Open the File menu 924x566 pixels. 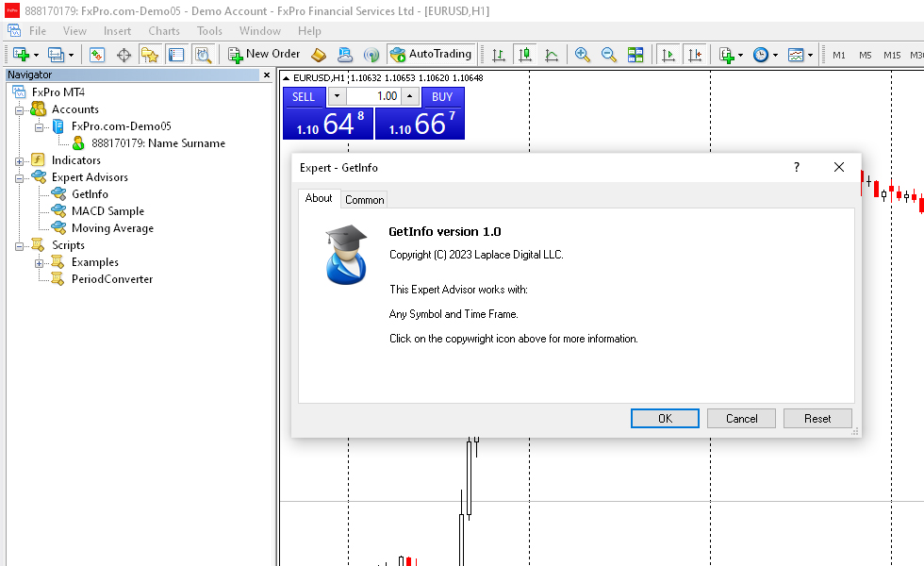click(37, 31)
